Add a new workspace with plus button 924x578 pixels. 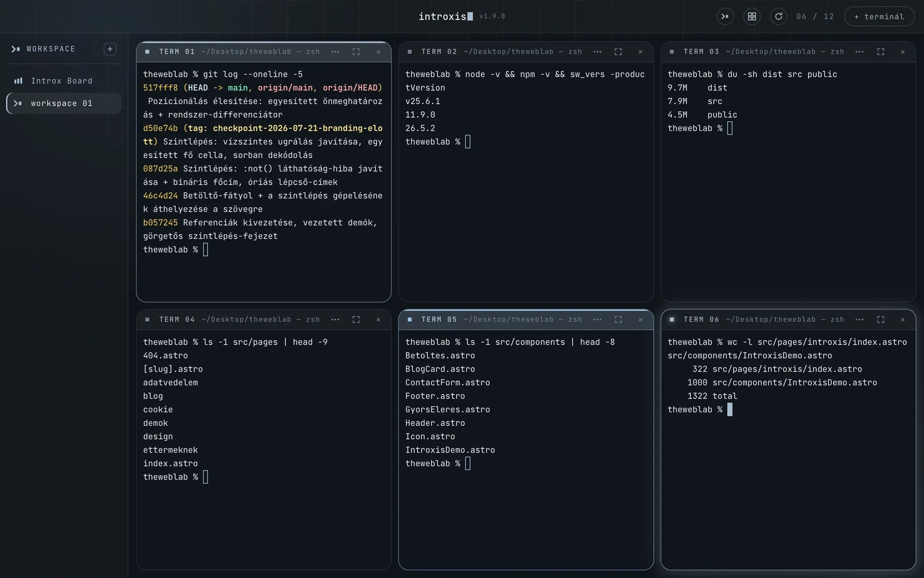pos(110,49)
